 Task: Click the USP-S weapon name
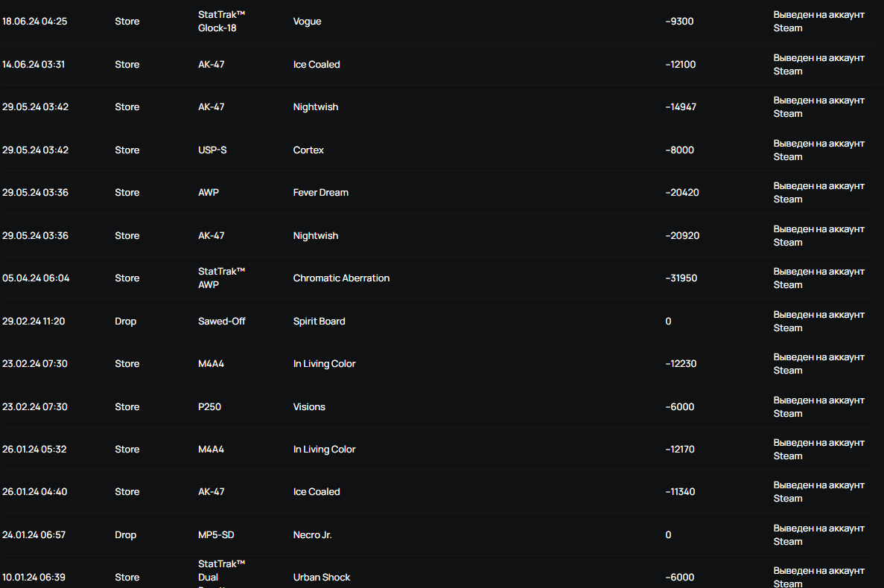click(x=212, y=150)
